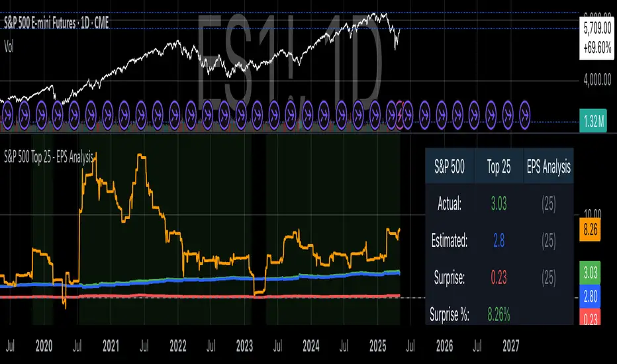Screen dimensions: 617x364
Task: Click the 2023 time axis label
Action: tap(244, 346)
